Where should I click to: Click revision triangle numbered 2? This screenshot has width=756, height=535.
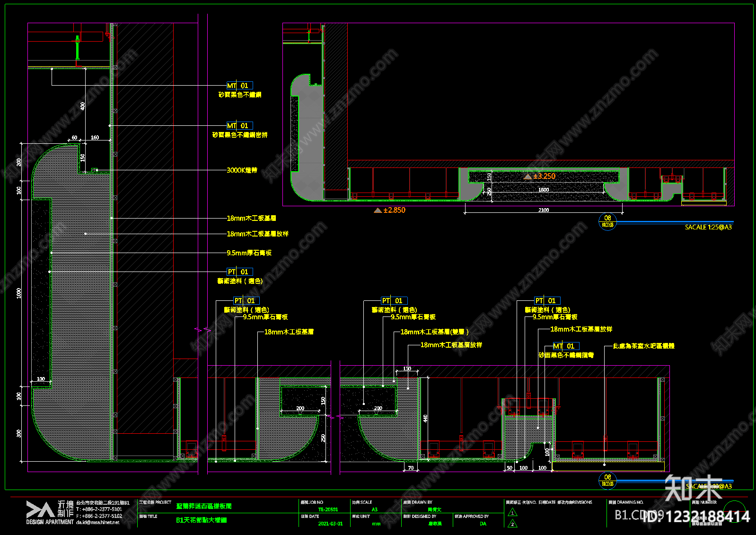(x=512, y=524)
